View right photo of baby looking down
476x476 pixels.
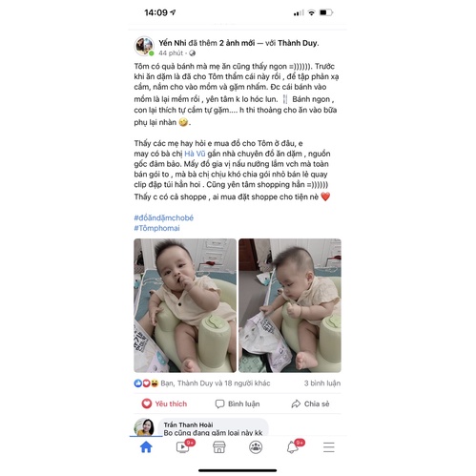290,305
